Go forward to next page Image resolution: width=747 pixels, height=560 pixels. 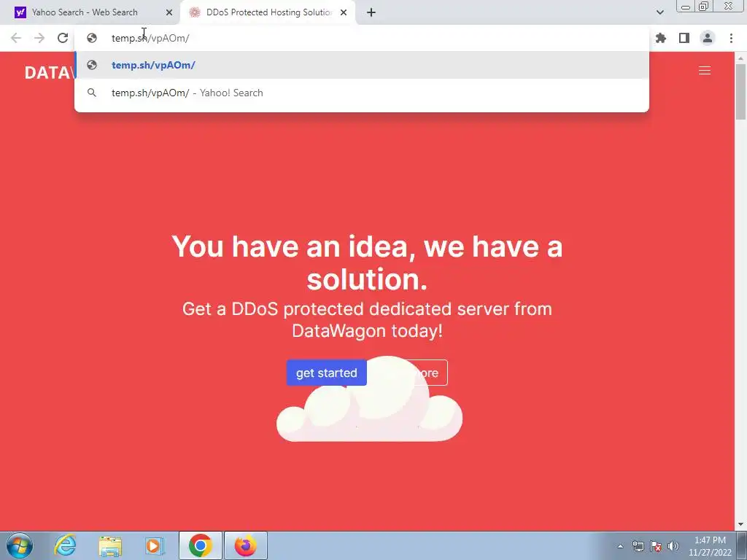tap(39, 38)
